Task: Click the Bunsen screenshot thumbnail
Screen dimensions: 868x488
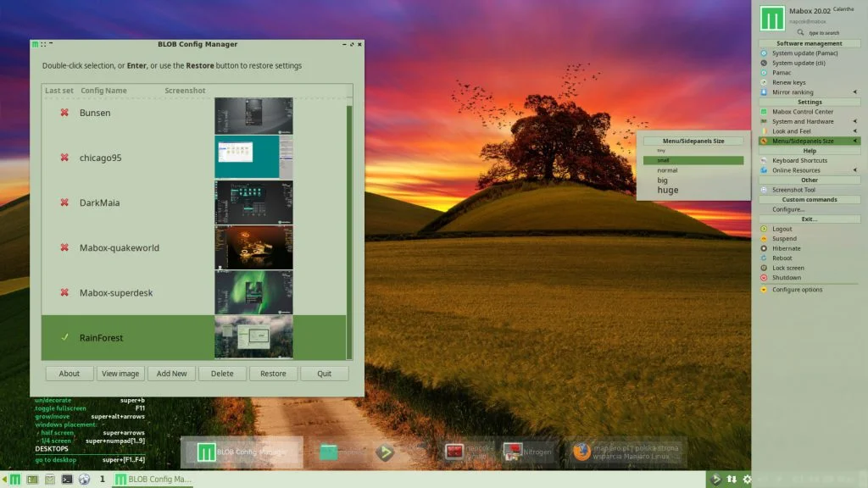Action: click(253, 116)
